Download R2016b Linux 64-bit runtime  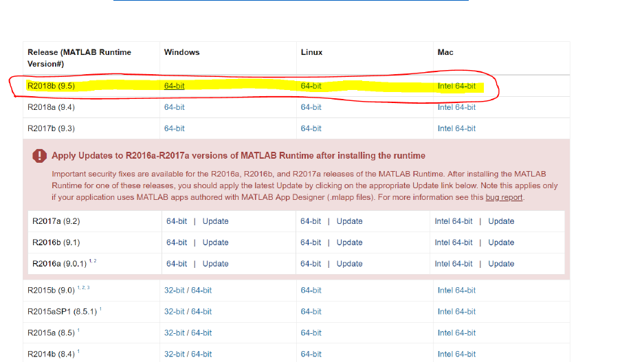coord(311,242)
